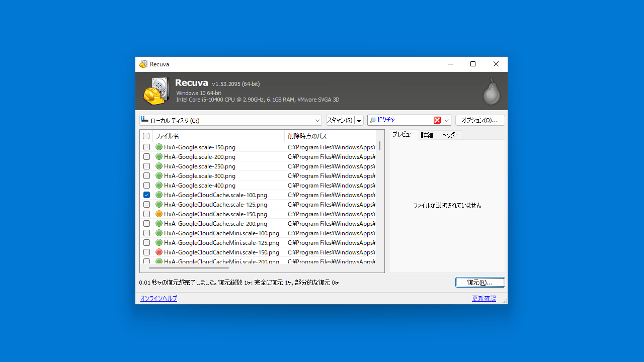Click the drive icon in ローカル ディスク selector
Screen dimensions: 644x362
pos(145,120)
